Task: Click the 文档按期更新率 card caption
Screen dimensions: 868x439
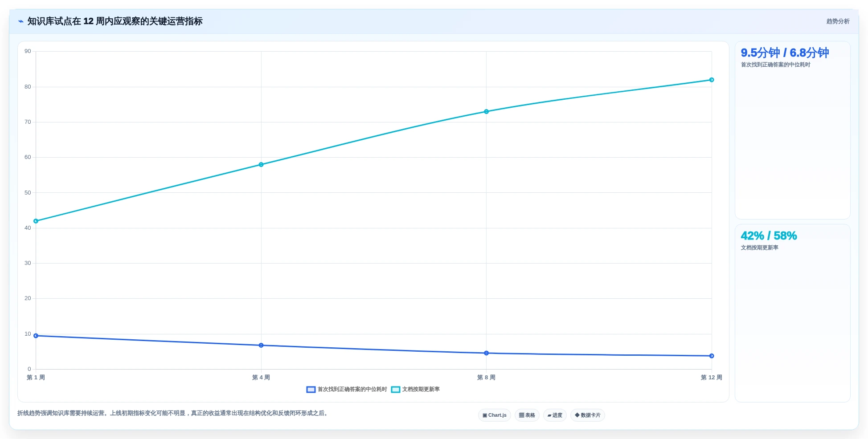Action: point(759,248)
